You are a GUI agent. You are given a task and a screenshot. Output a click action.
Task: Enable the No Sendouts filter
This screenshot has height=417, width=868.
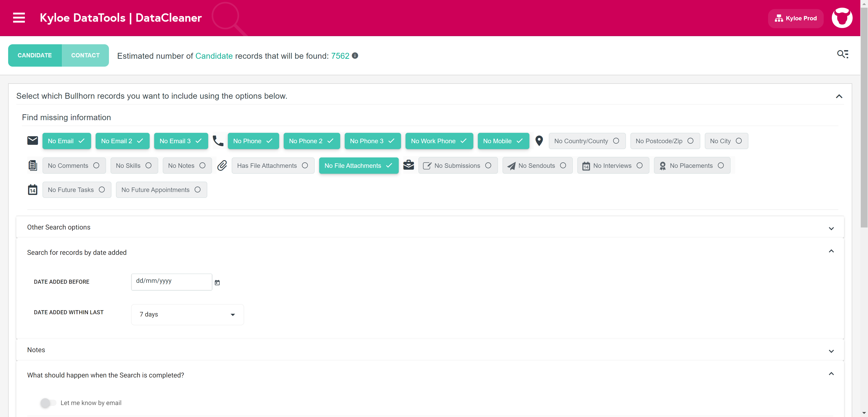click(x=537, y=165)
